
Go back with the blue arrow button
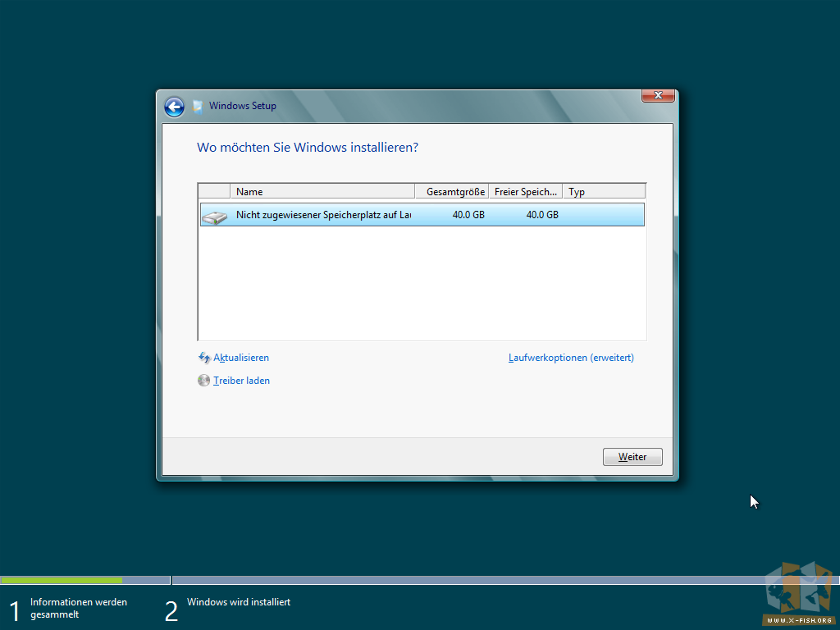click(x=174, y=107)
